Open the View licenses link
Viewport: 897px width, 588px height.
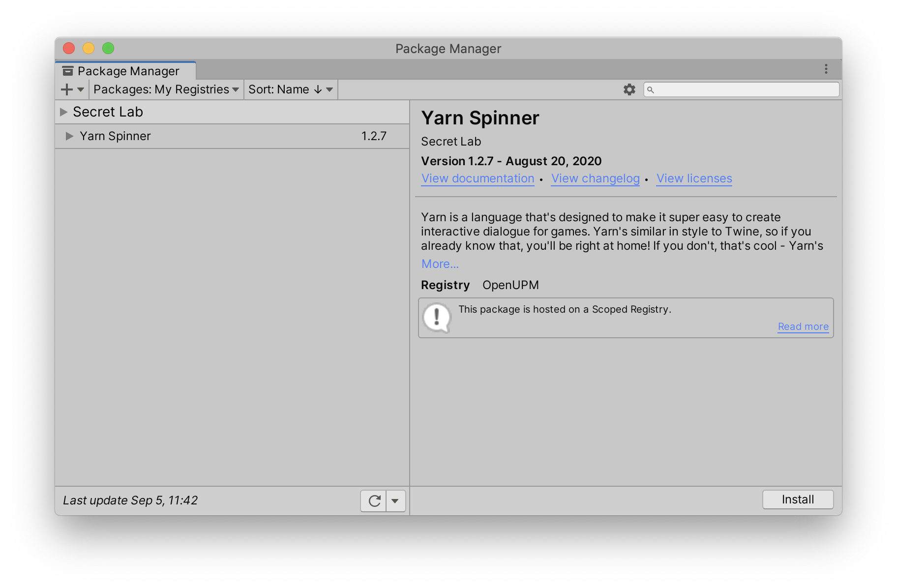coord(694,178)
